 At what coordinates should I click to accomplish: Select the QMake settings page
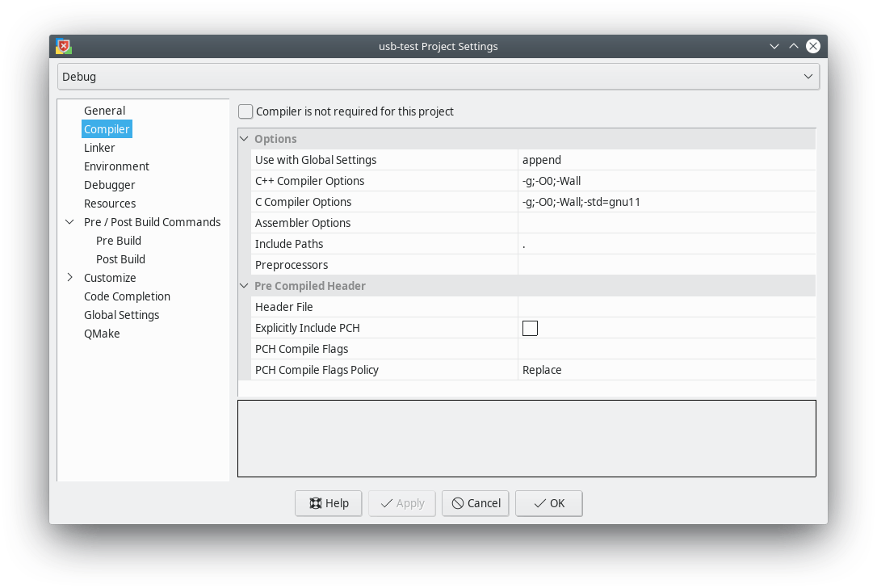(x=102, y=333)
